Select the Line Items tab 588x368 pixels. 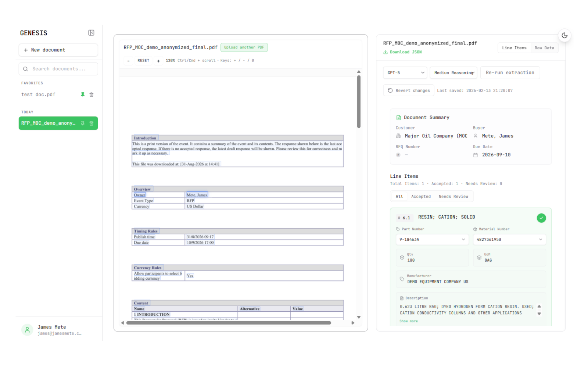click(x=514, y=47)
